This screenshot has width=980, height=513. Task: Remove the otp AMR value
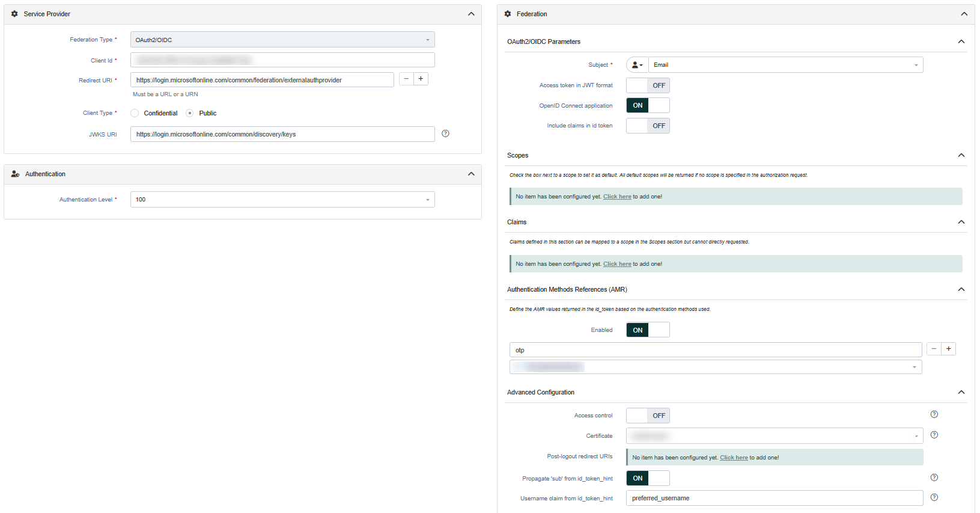934,349
